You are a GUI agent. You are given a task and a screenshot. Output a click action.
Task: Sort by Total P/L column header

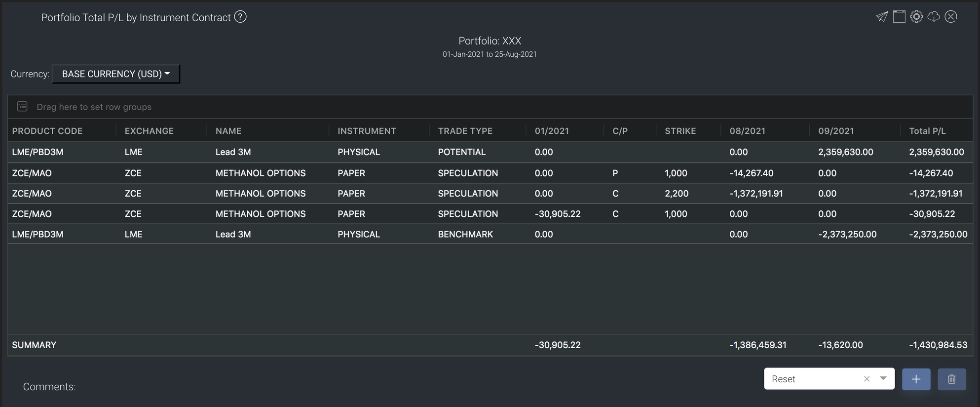click(x=927, y=131)
